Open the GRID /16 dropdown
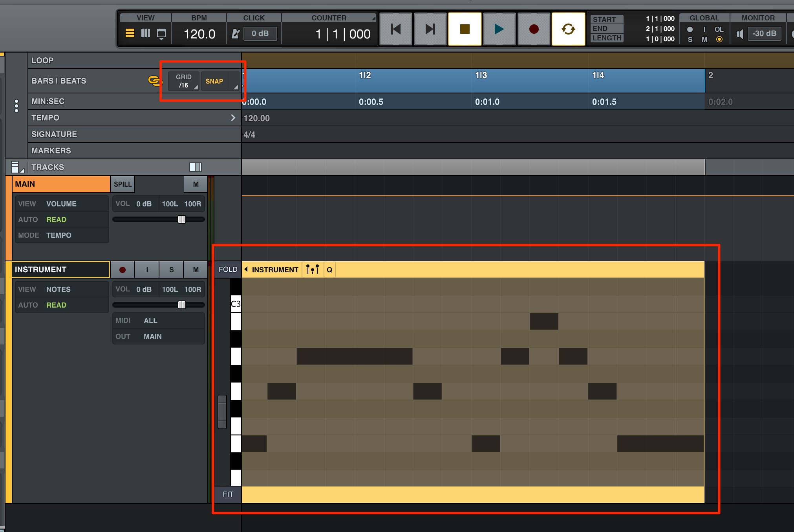The height and width of the screenshot is (532, 794). tap(184, 81)
